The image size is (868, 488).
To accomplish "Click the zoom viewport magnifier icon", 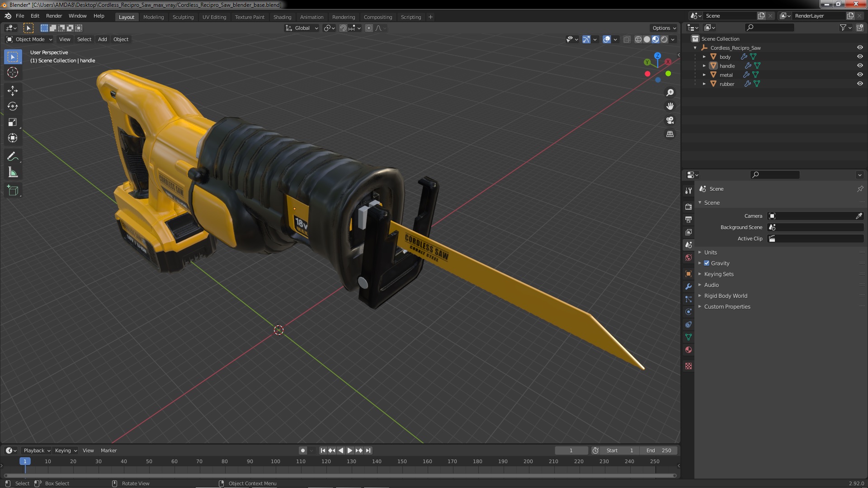I will point(670,93).
